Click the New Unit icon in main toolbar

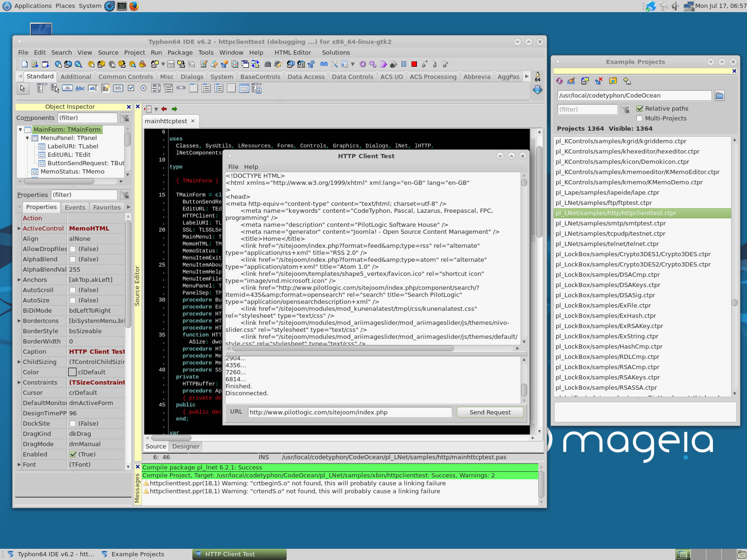click(x=35, y=64)
